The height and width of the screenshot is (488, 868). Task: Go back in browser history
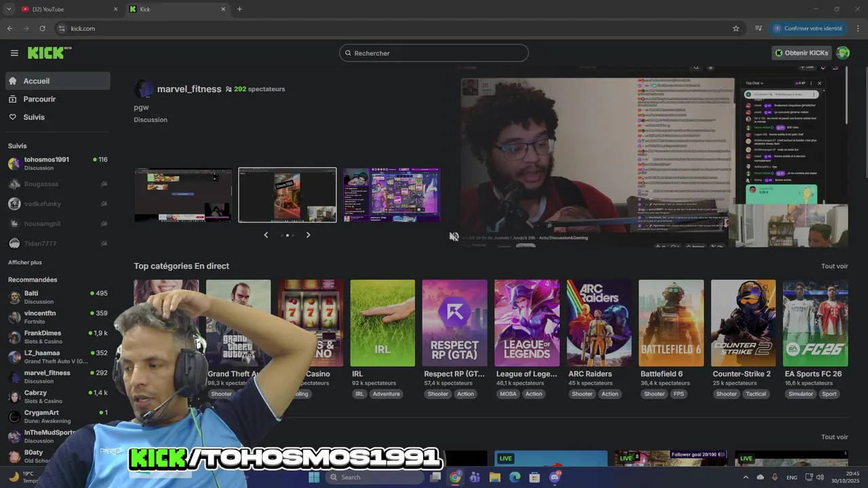coord(9,28)
